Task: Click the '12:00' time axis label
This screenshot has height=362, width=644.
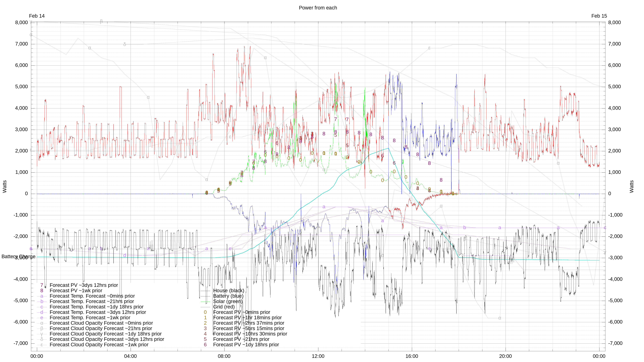Action: click(x=318, y=356)
